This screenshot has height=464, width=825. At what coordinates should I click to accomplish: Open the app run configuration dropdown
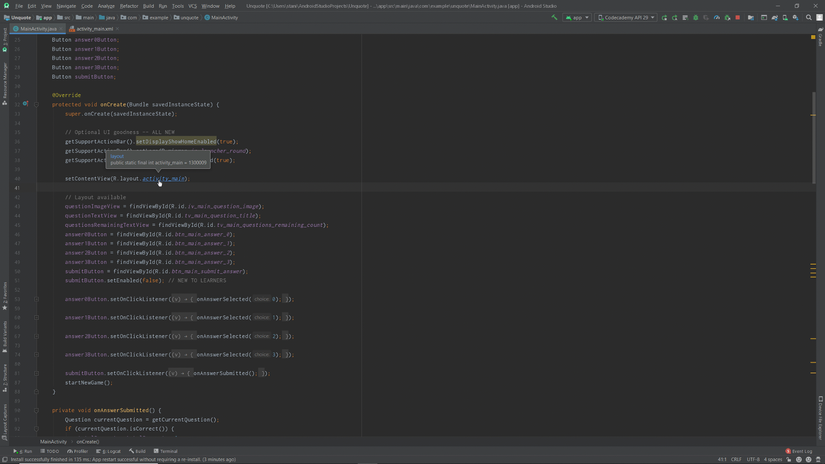click(x=577, y=17)
